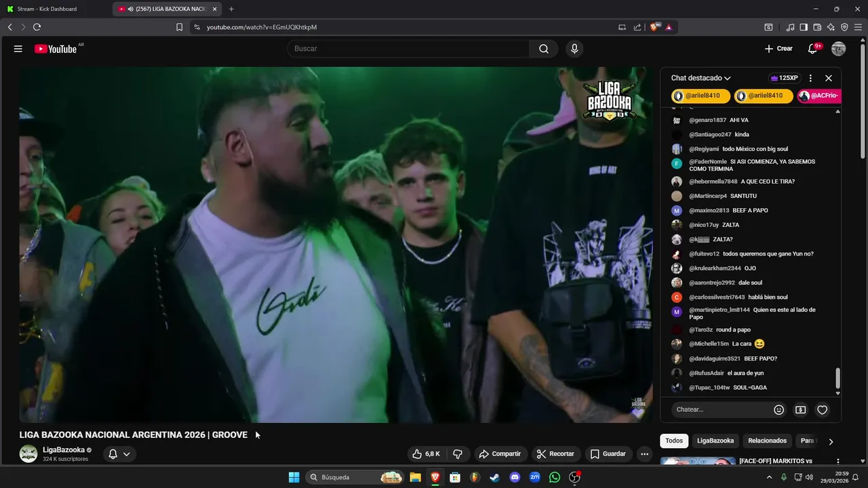Screen dimensions: 868x488
Task: Open the LigaBazooka channel avatar
Action: tap(28, 454)
